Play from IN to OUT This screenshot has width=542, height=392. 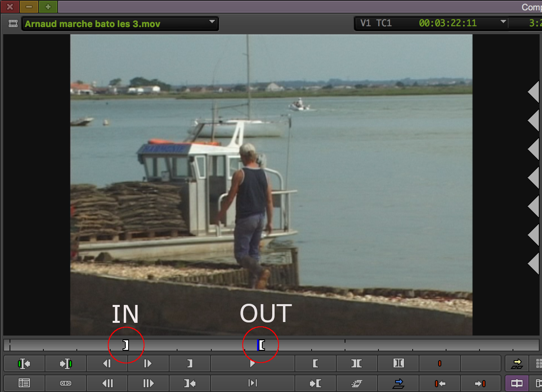252,383
